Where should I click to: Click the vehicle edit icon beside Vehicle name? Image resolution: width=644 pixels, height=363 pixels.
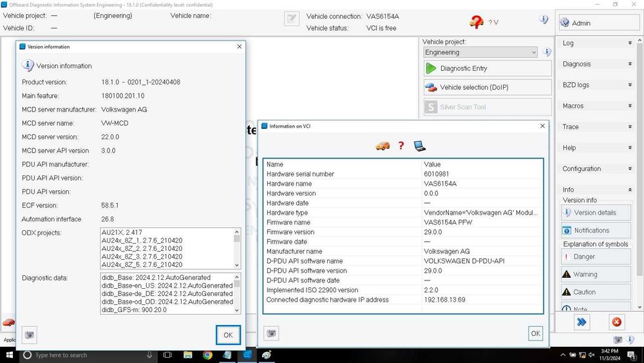(292, 19)
